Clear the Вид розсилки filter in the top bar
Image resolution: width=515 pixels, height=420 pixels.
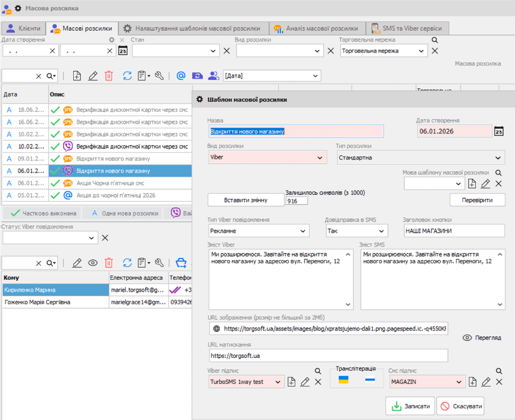click(x=331, y=51)
